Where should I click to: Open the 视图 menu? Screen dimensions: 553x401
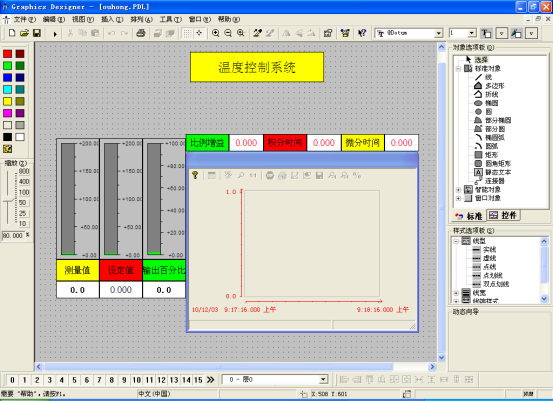point(83,19)
